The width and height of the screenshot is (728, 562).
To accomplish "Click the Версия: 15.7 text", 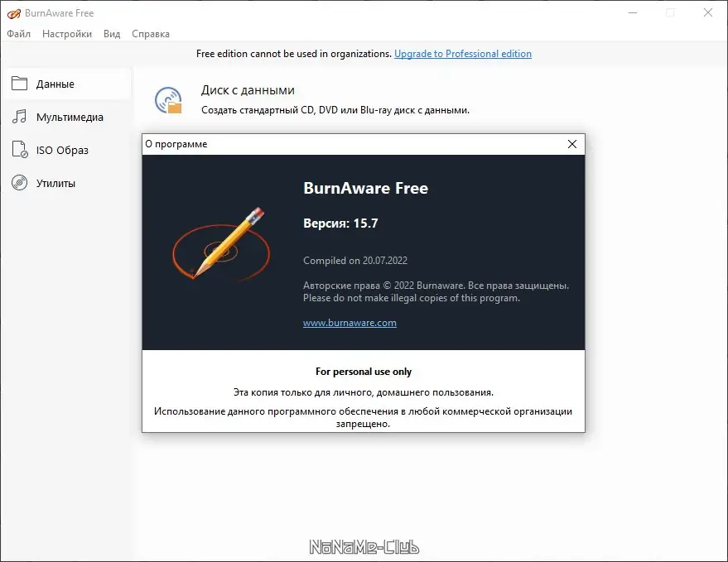I will [340, 223].
